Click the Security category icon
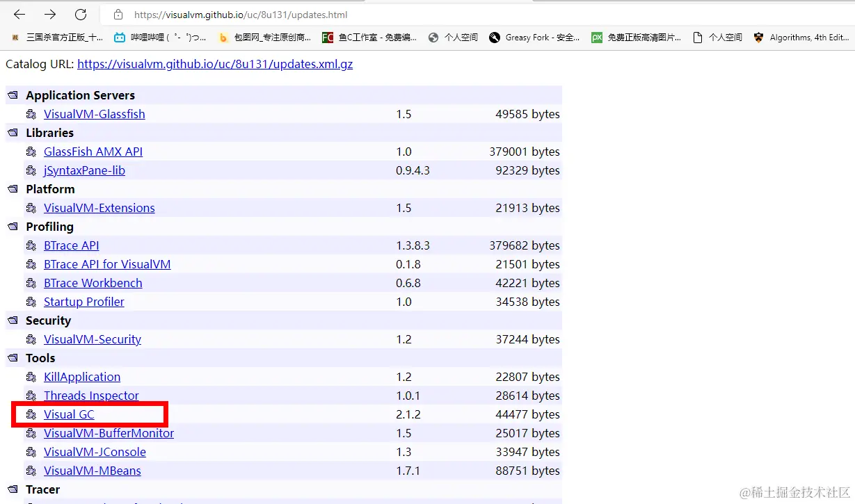Viewport: 855px width, 504px height. pyautogui.click(x=13, y=320)
